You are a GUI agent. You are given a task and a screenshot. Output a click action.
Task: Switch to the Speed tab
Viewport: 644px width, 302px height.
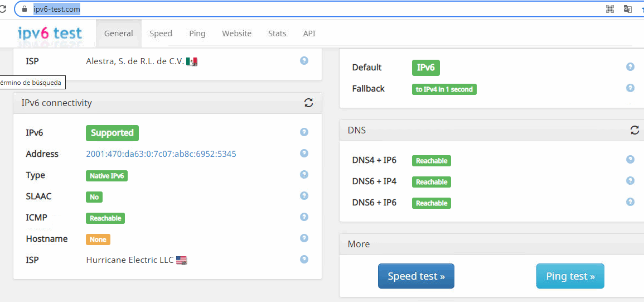[161, 33]
